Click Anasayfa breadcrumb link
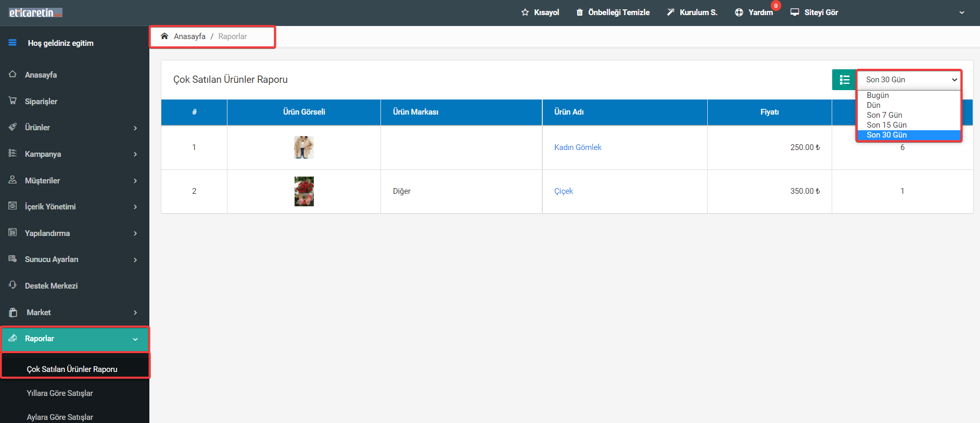 pyautogui.click(x=189, y=36)
